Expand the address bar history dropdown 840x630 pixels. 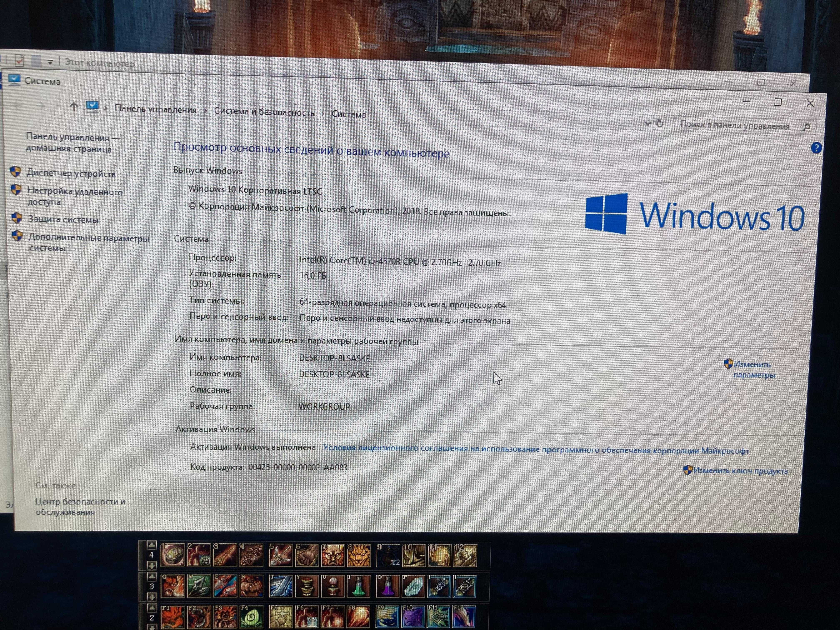click(647, 123)
